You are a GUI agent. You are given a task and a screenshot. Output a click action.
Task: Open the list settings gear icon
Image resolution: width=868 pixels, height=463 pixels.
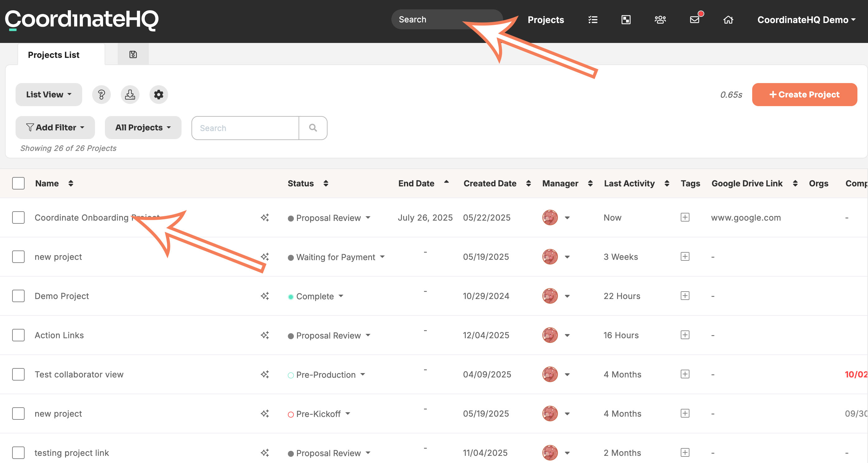pos(159,95)
